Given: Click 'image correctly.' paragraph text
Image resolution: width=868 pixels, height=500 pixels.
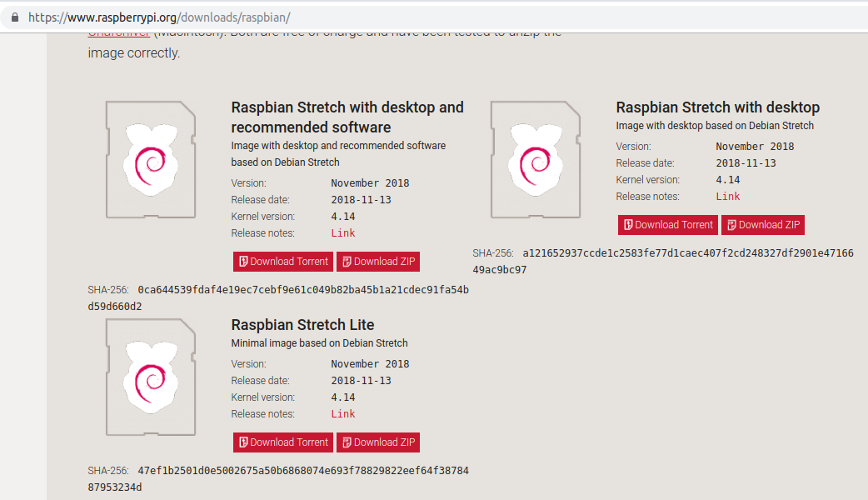Looking at the screenshot, I should point(134,53).
